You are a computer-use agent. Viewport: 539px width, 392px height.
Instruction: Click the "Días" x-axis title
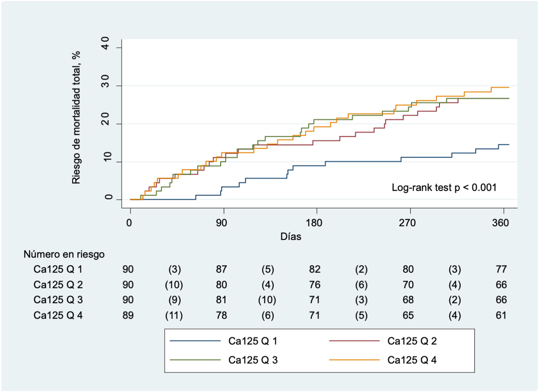[x=291, y=236]
